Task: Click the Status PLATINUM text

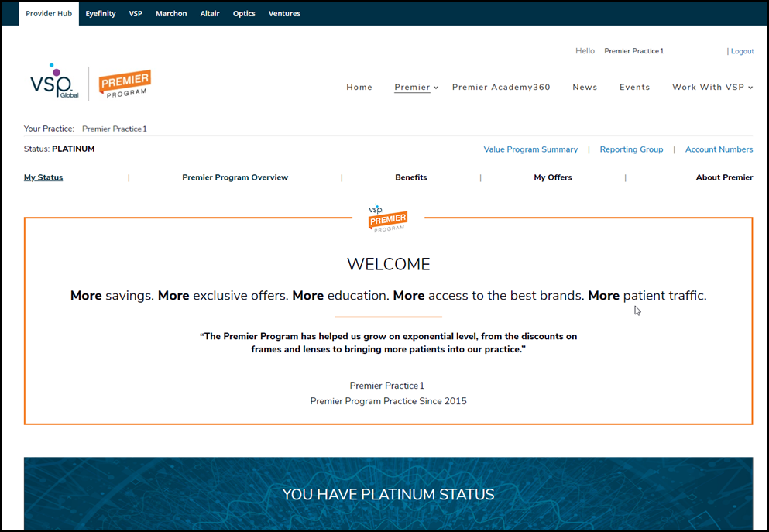Action: click(x=60, y=149)
